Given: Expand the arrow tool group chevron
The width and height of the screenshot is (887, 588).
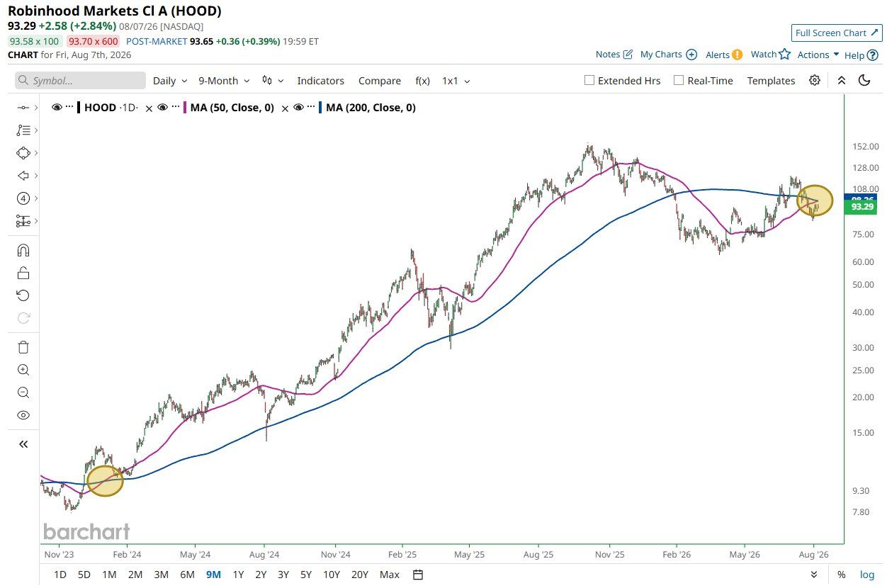Looking at the screenshot, I should (x=35, y=176).
